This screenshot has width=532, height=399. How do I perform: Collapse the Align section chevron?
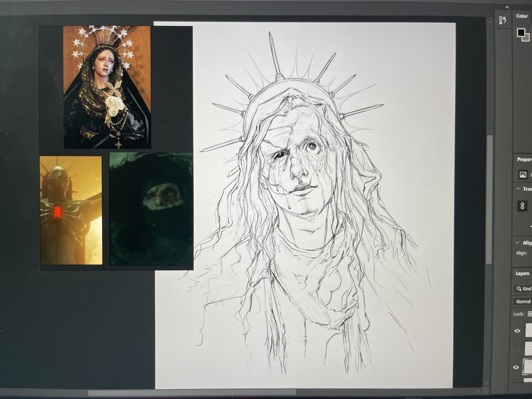[518, 243]
